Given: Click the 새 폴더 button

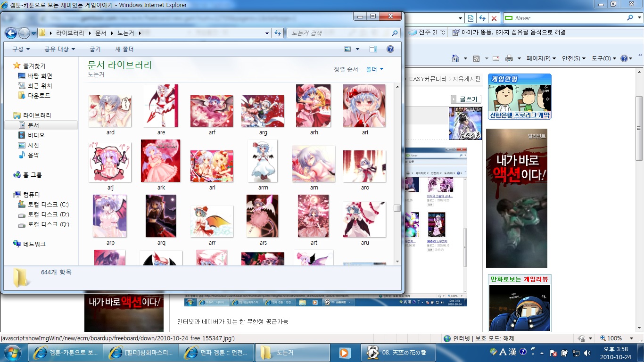Looking at the screenshot, I should [x=124, y=49].
